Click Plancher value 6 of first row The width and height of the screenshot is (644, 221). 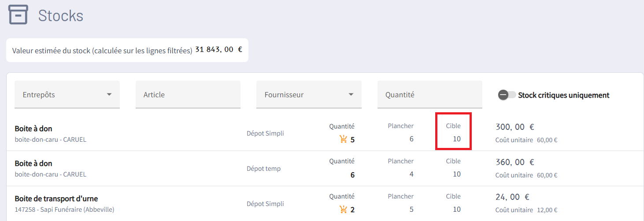411,139
